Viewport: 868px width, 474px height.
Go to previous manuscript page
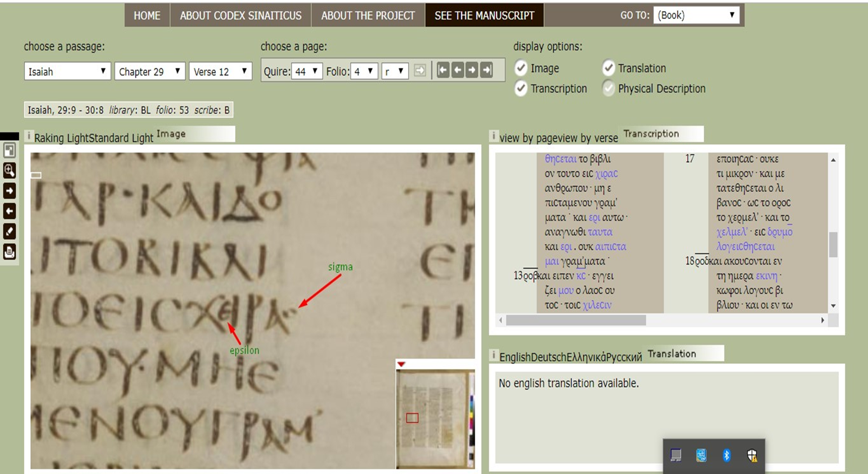click(x=457, y=70)
